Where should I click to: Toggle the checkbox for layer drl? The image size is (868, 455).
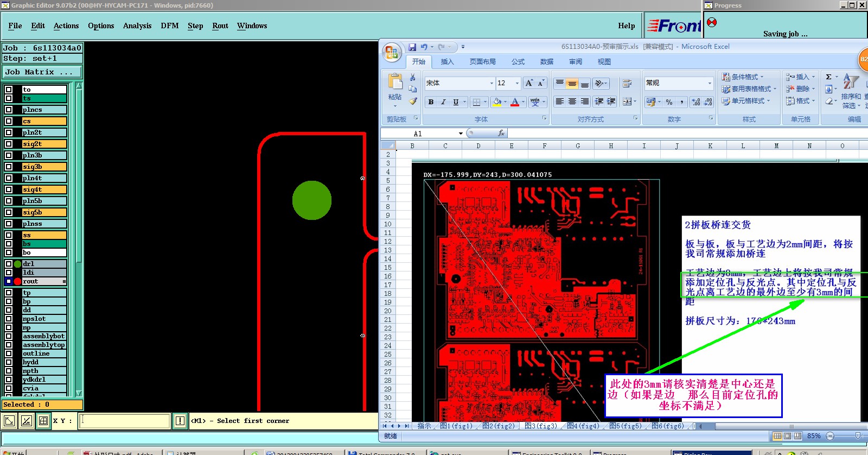[9, 264]
